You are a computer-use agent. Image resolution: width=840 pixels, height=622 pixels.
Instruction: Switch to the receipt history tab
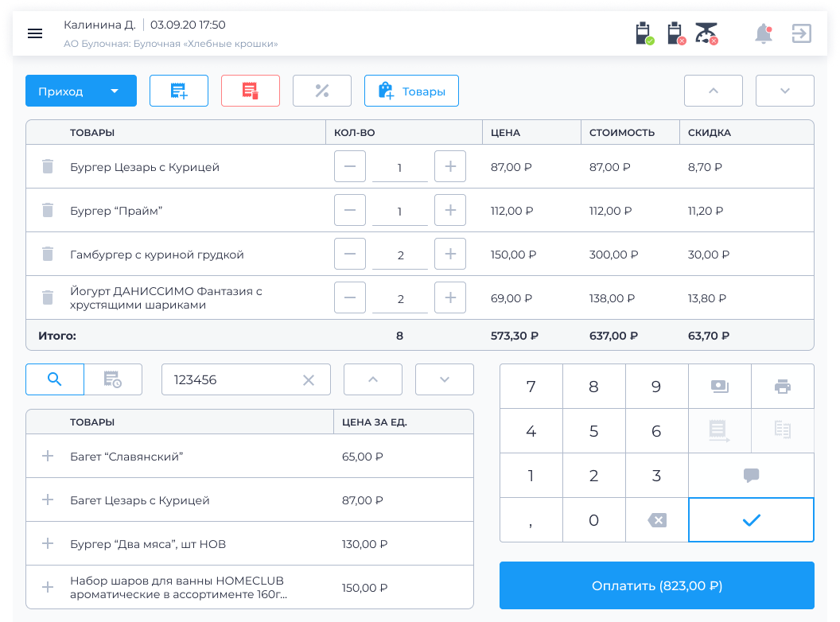point(113,379)
